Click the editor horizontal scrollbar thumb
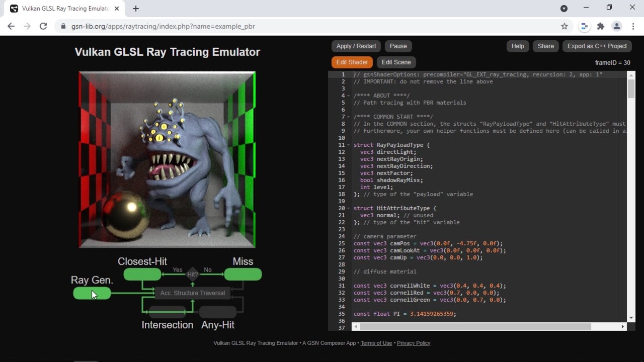The height and width of the screenshot is (362, 644). (x=475, y=326)
